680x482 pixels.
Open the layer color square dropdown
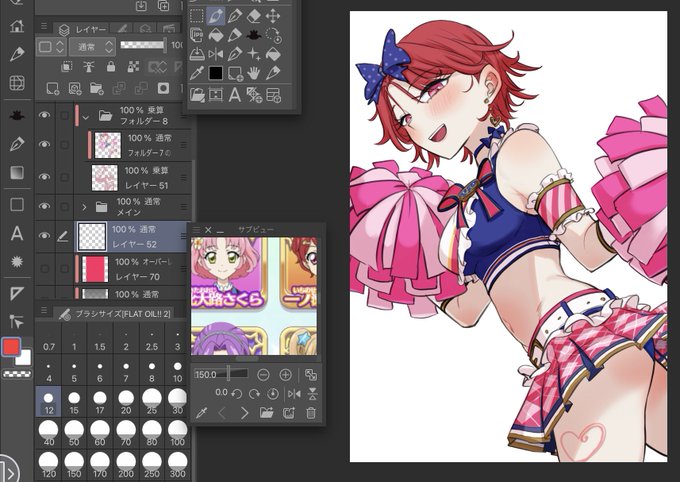pos(51,46)
